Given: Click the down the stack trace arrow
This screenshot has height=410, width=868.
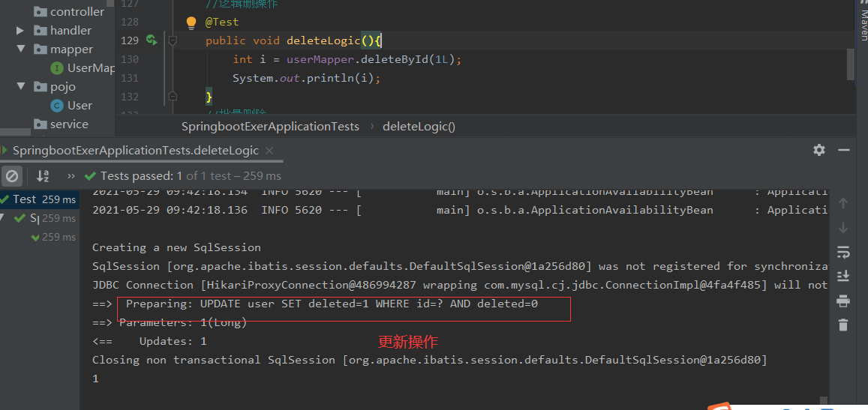Looking at the screenshot, I should tap(843, 227).
